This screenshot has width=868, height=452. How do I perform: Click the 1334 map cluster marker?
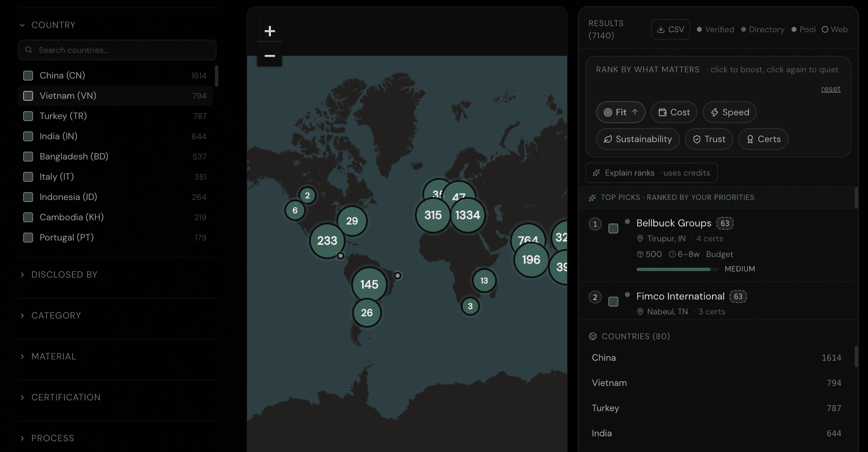coord(467,215)
